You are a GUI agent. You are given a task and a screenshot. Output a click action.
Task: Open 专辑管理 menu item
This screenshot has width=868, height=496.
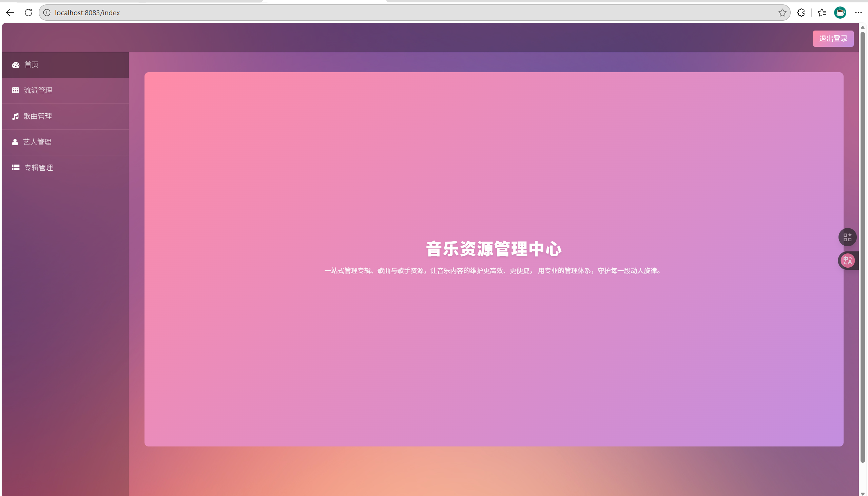39,168
